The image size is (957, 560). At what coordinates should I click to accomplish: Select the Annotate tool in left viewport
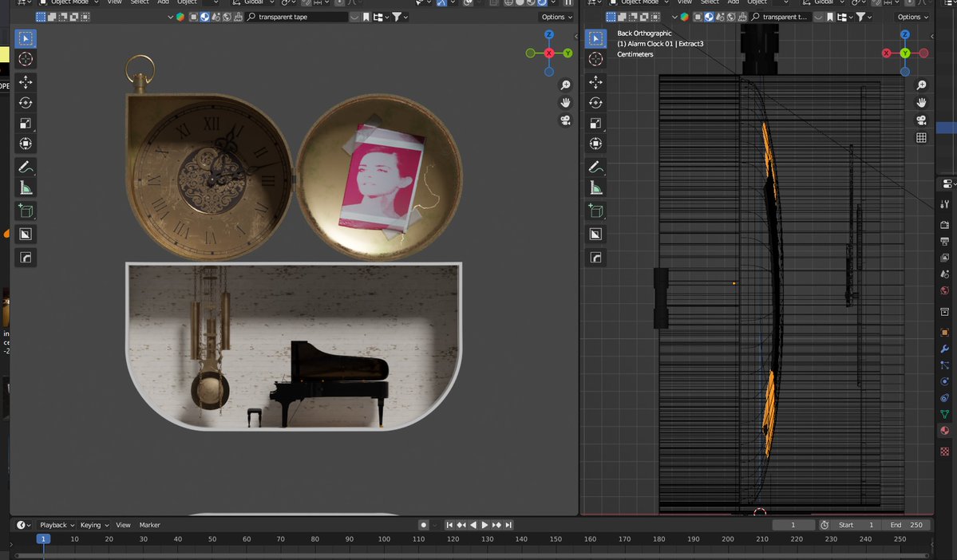25,168
